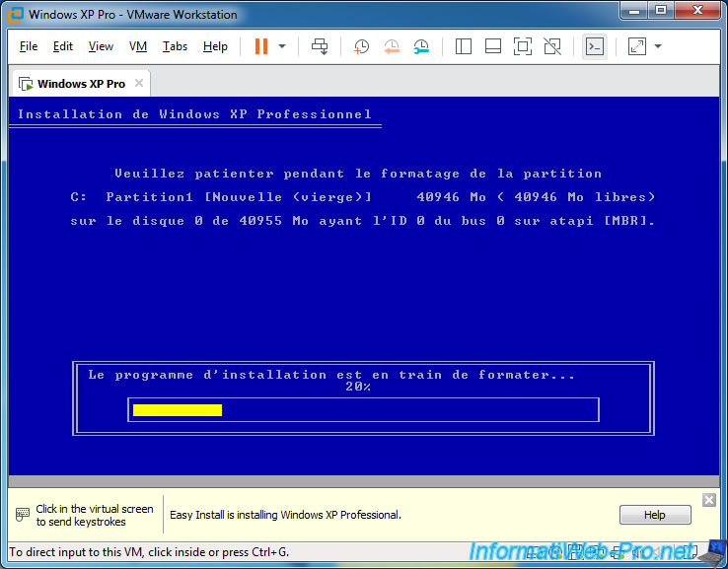Click "Easy Install is installing Windows XP Professional."

click(285, 515)
